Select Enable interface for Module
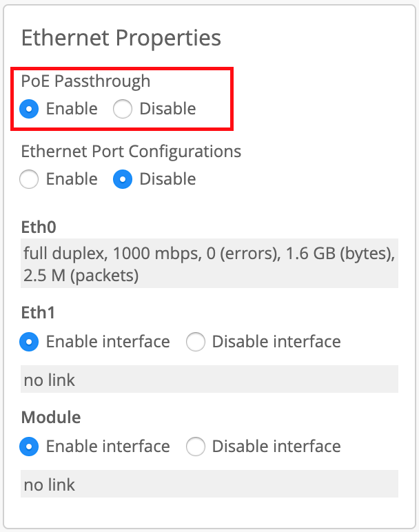 (29, 447)
